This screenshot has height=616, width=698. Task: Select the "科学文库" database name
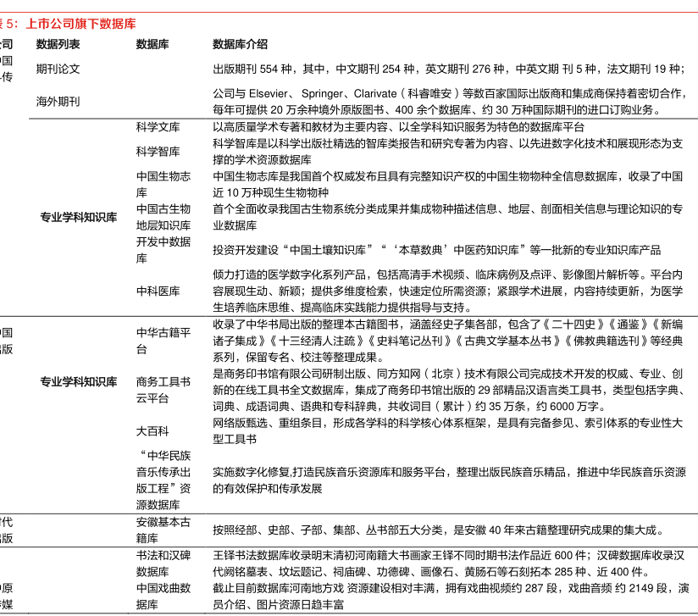tap(158, 127)
